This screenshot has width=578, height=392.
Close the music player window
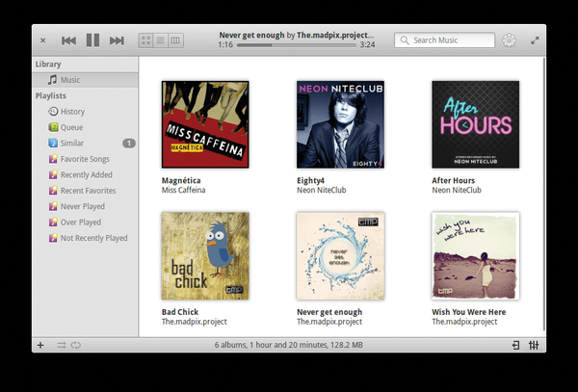(x=42, y=40)
